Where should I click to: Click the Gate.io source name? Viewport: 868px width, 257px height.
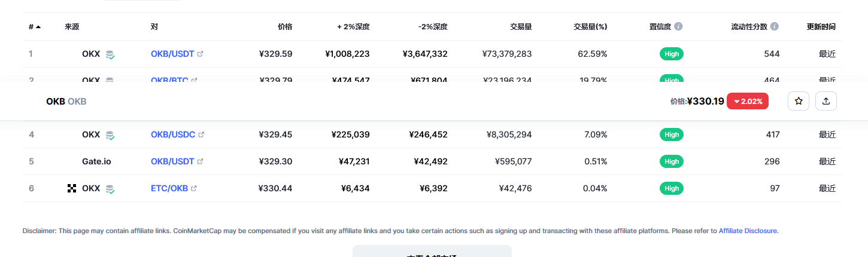coord(96,161)
